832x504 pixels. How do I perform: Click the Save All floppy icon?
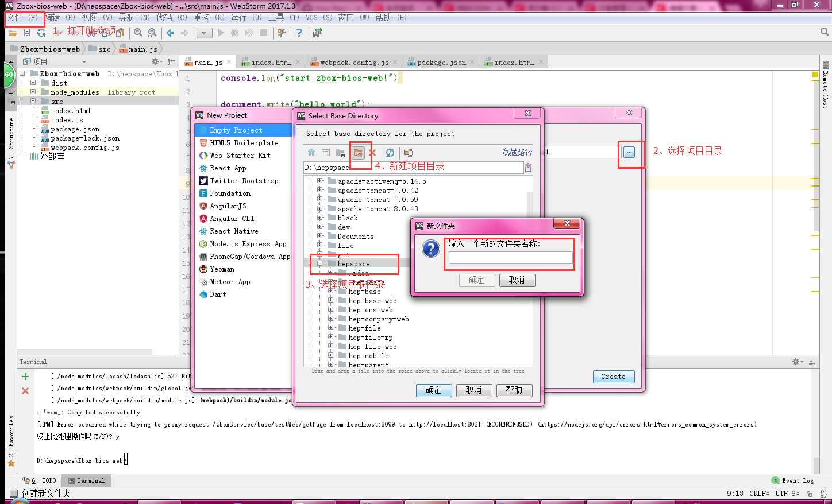tap(26, 33)
